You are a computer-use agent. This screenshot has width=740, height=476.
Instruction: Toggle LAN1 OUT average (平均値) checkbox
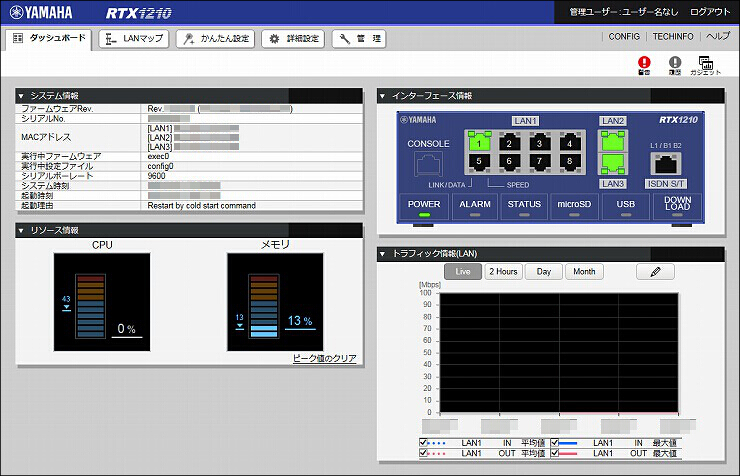pos(423,453)
